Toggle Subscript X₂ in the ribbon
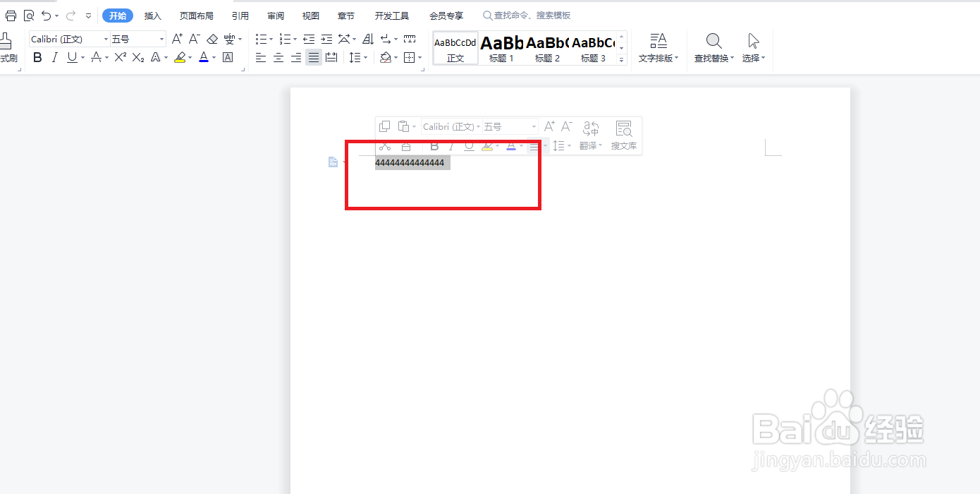The image size is (980, 494). click(x=138, y=58)
